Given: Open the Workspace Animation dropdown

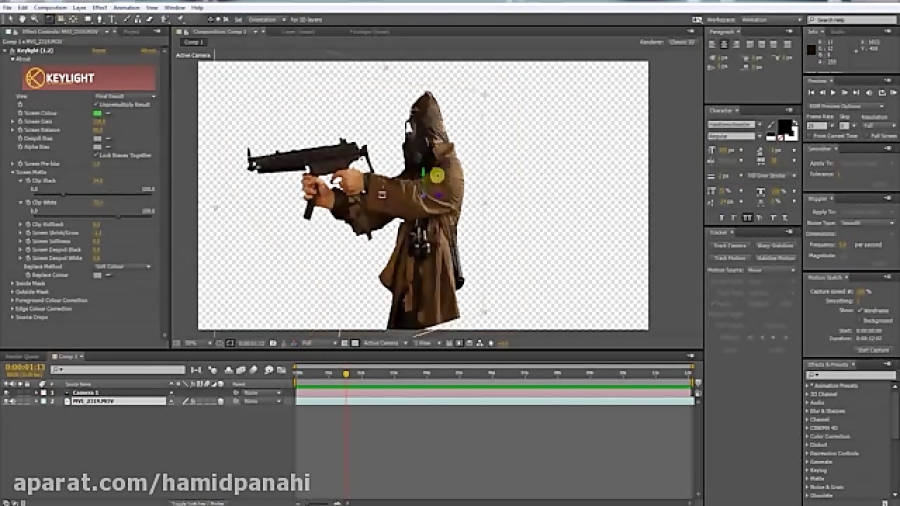Looking at the screenshot, I should click(771, 20).
